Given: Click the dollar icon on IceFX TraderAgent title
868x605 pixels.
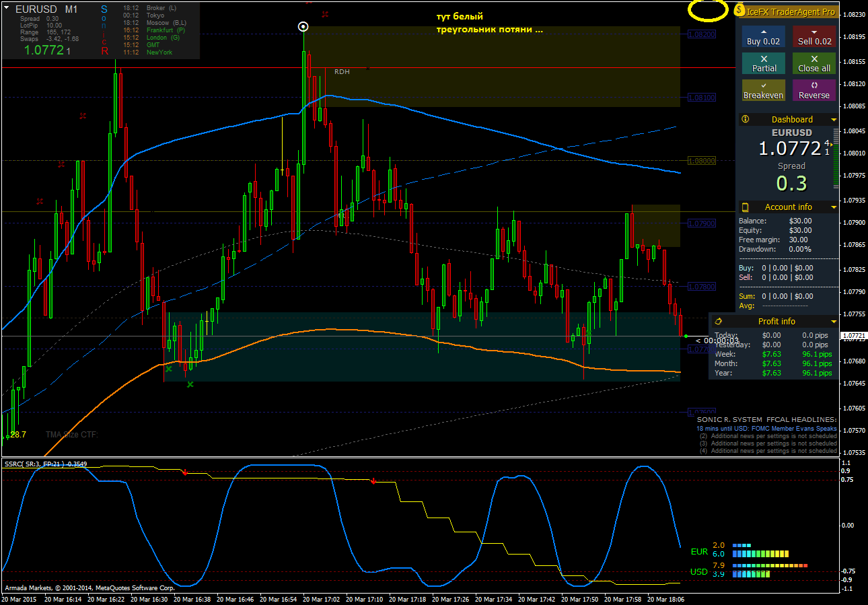Looking at the screenshot, I should click(739, 11).
